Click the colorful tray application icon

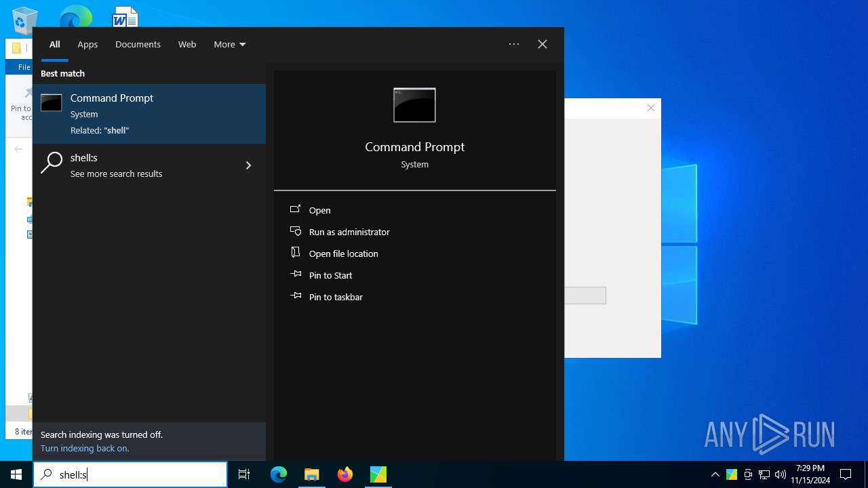[732, 474]
